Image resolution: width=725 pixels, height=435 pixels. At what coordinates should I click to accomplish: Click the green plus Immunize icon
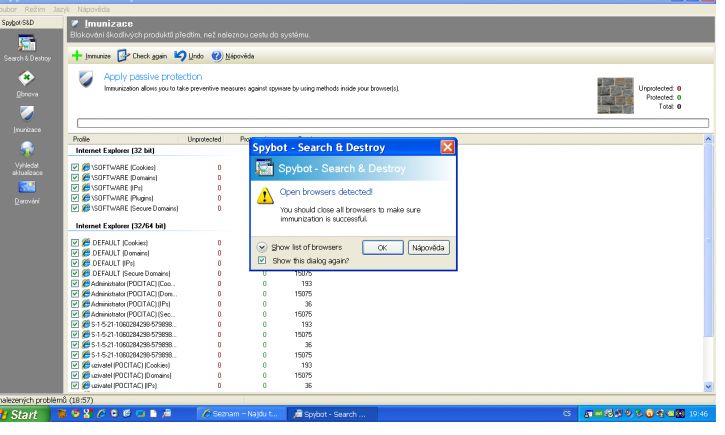tap(77, 56)
